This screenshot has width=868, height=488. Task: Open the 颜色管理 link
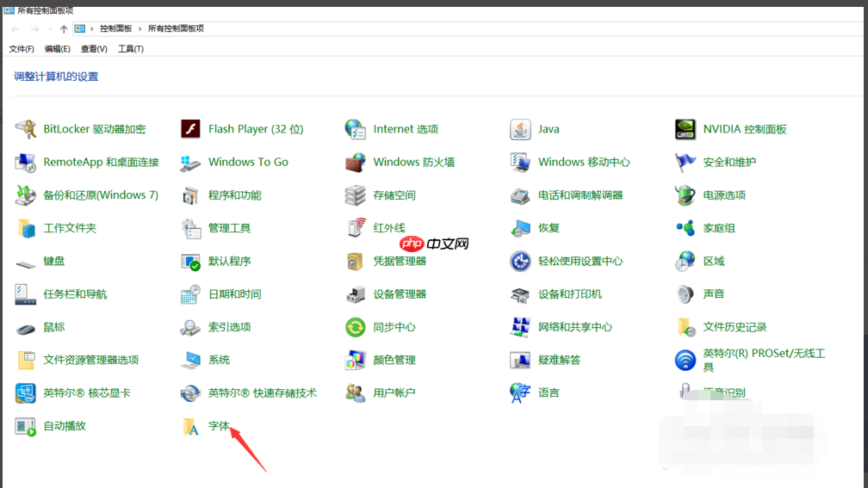click(394, 360)
